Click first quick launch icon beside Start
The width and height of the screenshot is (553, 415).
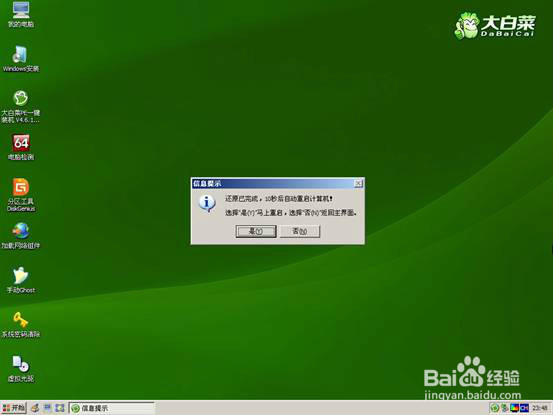tap(35, 408)
